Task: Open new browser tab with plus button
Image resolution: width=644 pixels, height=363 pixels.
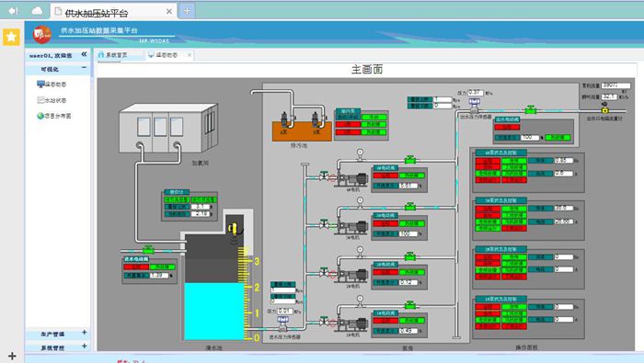Action: [187, 11]
